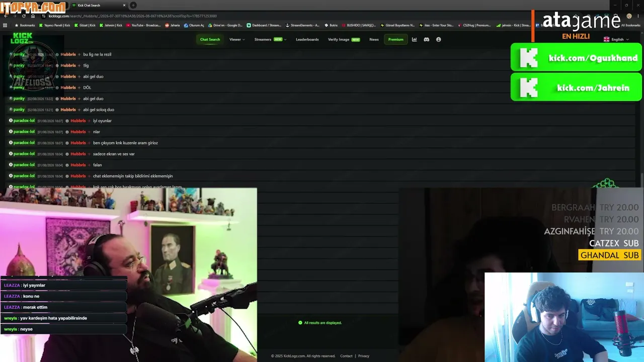
Task: Switch to the Chat Search tab
Action: [210, 39]
